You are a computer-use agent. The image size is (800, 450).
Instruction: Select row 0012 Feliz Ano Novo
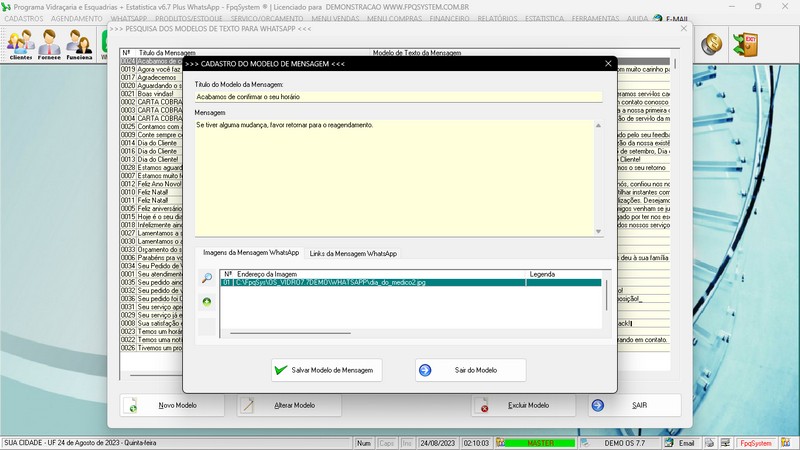pos(151,184)
